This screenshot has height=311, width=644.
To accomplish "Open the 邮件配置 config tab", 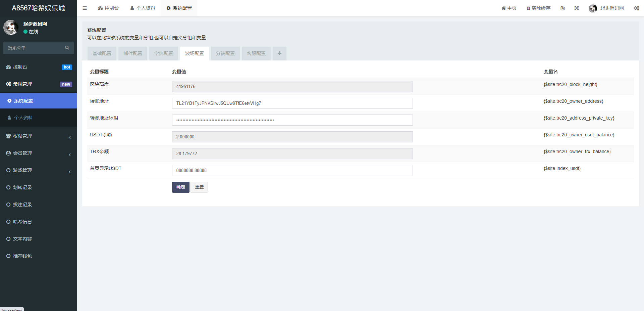I will [x=133, y=53].
